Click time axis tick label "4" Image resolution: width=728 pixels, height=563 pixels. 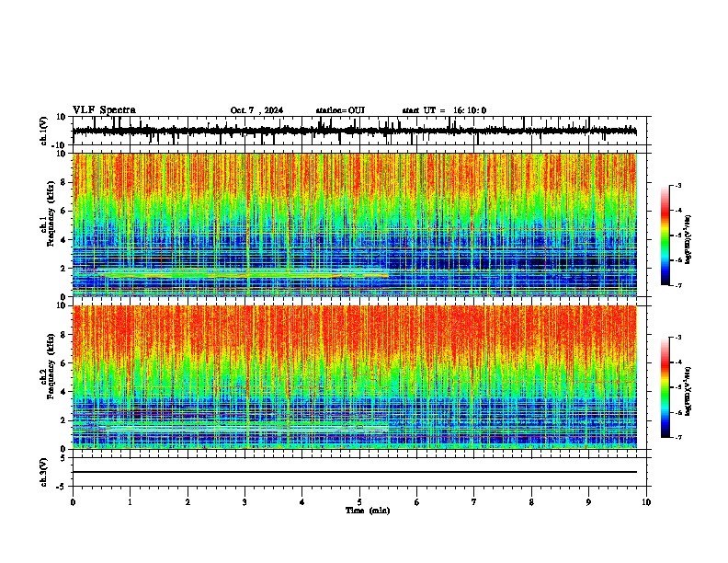[302, 502]
